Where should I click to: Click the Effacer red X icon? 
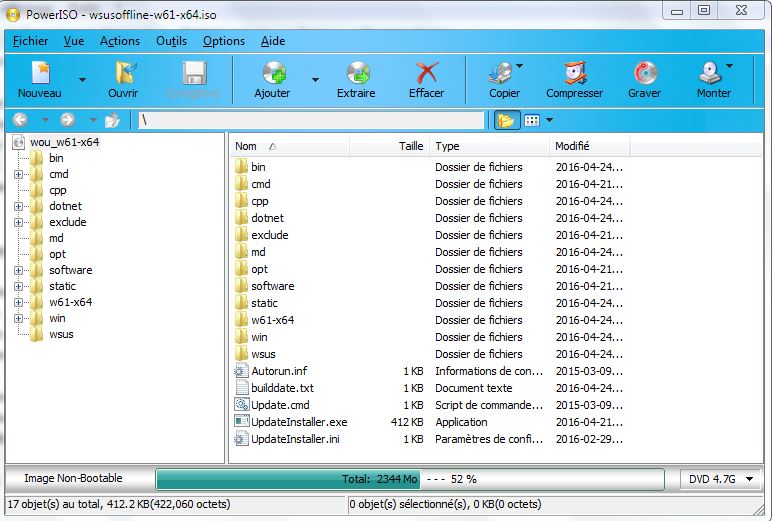coord(426,73)
